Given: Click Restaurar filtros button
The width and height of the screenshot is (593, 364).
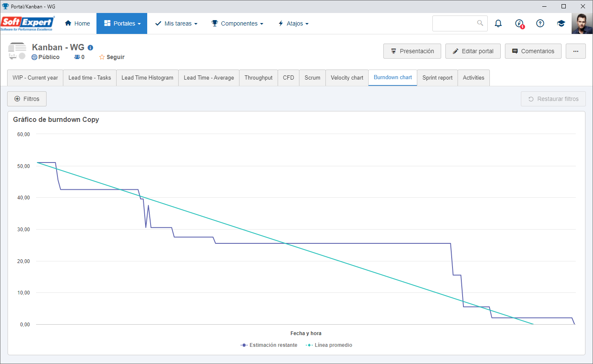Looking at the screenshot, I should click(x=553, y=99).
